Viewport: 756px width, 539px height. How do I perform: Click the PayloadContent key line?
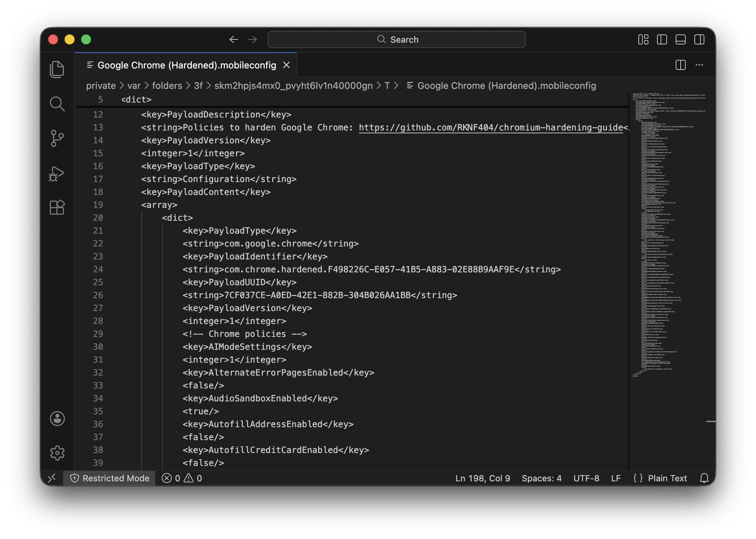click(205, 192)
